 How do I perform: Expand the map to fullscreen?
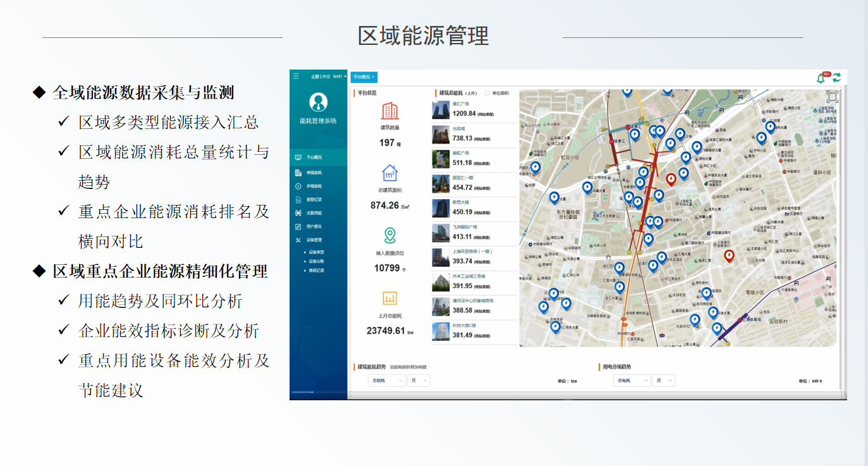coord(833,97)
